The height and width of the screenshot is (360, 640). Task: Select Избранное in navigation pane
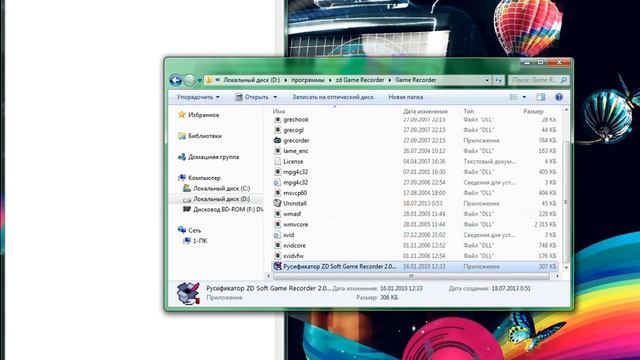click(203, 115)
